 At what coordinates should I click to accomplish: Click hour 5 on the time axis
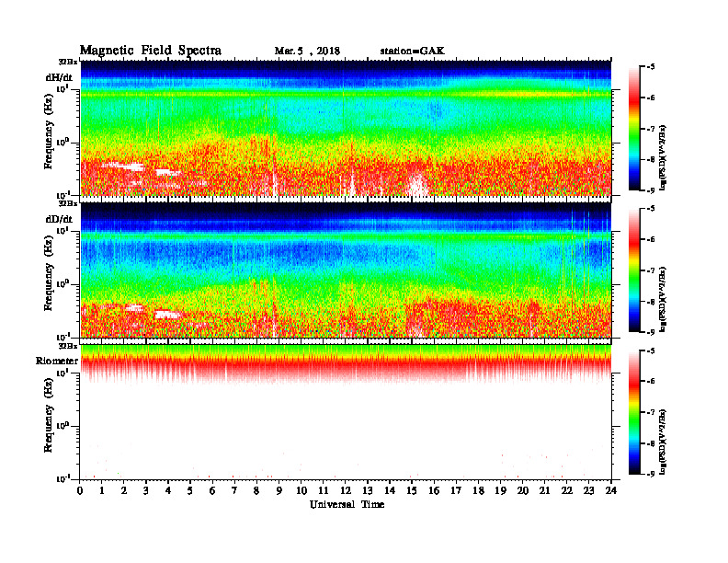pos(190,491)
